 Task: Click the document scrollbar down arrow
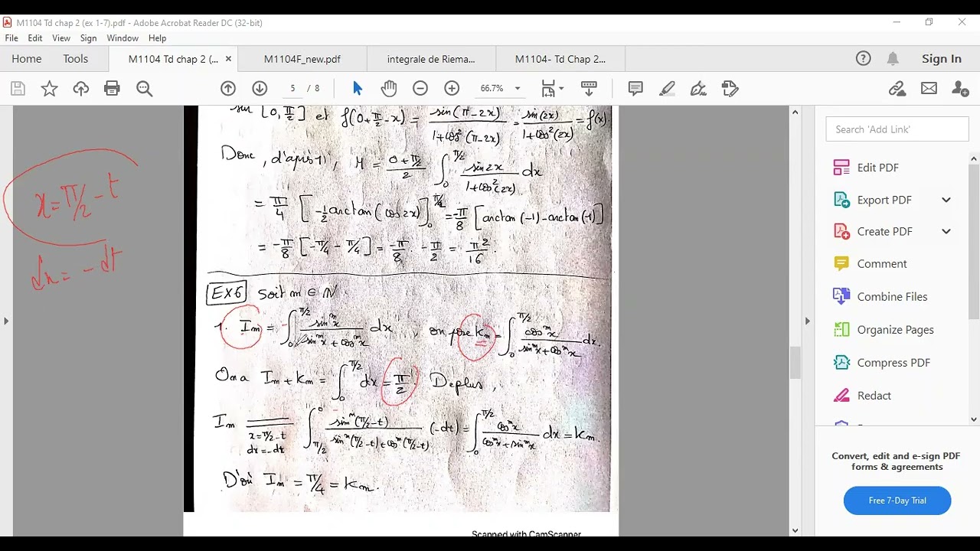tap(795, 530)
